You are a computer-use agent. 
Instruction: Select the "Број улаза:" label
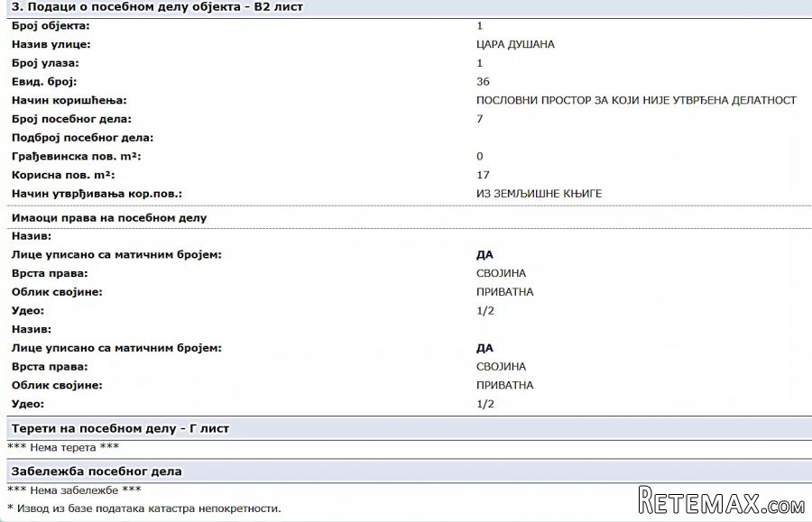pyautogui.click(x=46, y=63)
